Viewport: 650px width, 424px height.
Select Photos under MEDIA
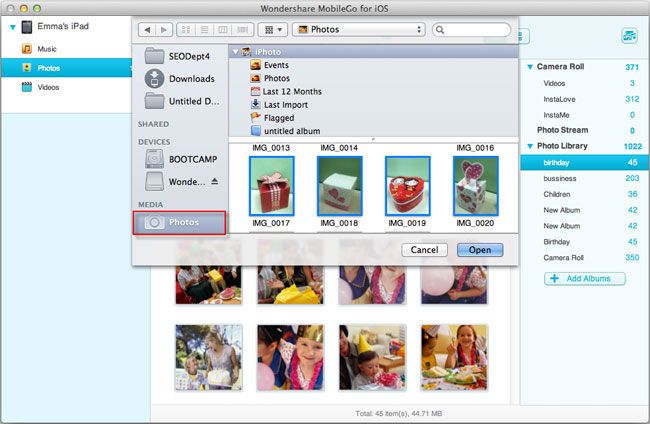179,223
